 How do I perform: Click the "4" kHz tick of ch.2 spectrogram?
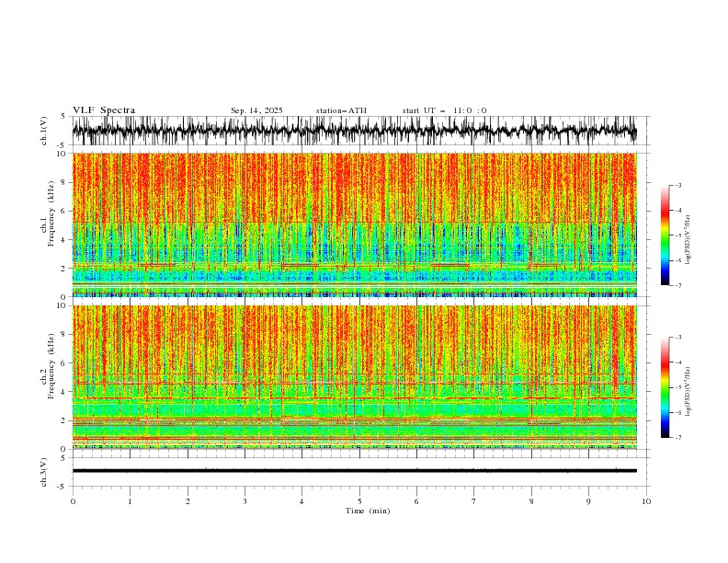pos(64,392)
